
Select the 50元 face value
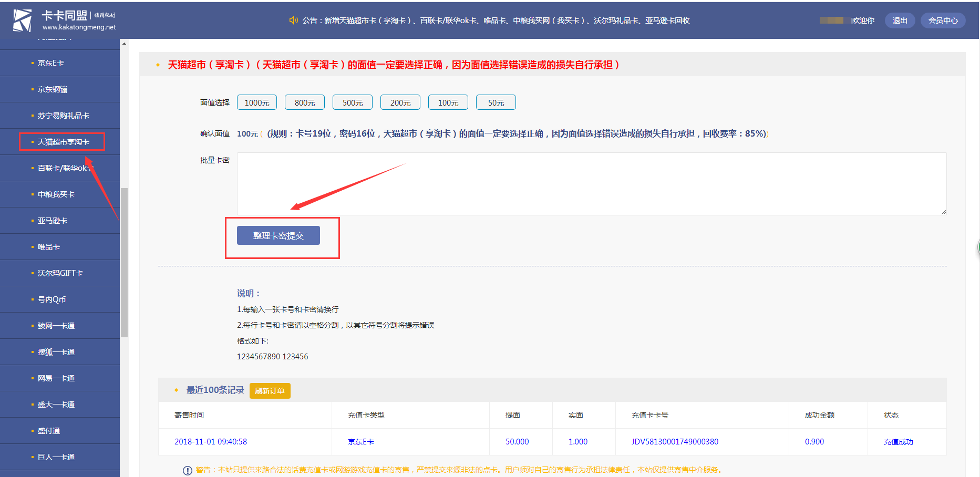pos(496,102)
